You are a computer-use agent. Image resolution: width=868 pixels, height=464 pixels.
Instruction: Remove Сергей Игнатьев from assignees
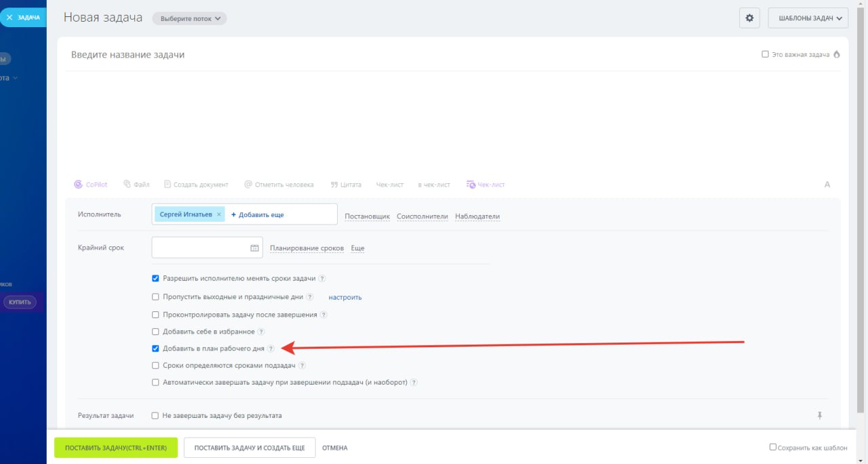coord(218,214)
